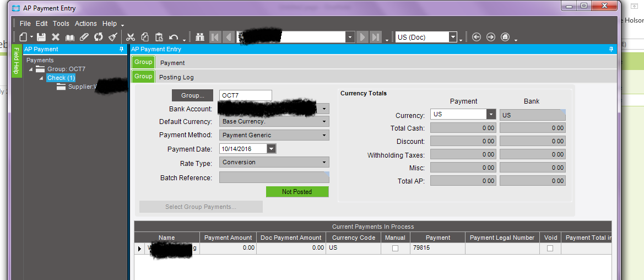Viewport: 644px width, 280px height.
Task: Click the Forward circular arrow icon
Action: 491,37
